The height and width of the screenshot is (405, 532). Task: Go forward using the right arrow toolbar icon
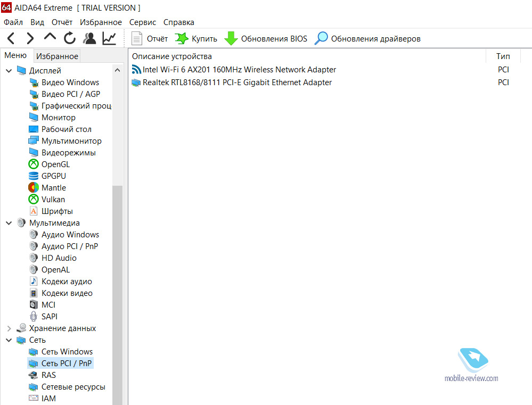(x=30, y=38)
